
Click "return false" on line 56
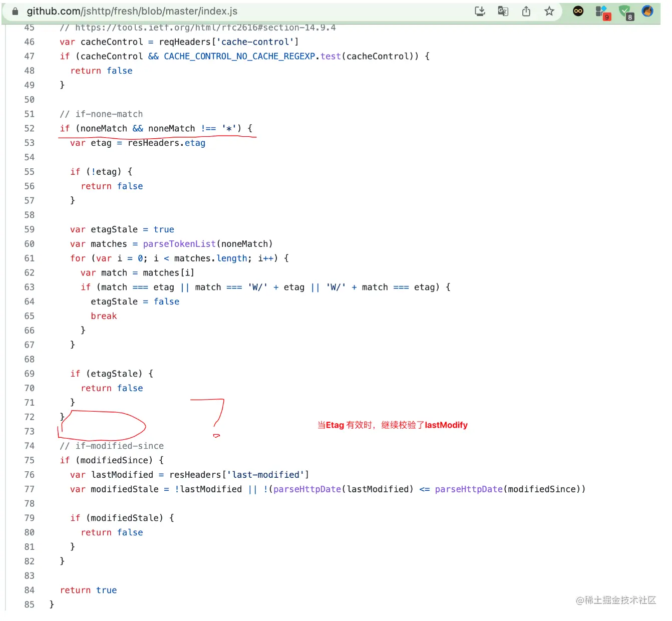pyautogui.click(x=112, y=186)
